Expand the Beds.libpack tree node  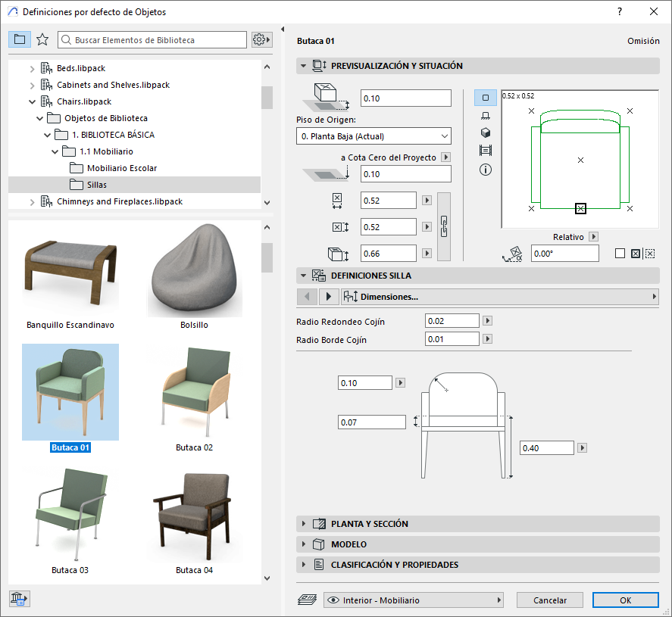[x=32, y=68]
